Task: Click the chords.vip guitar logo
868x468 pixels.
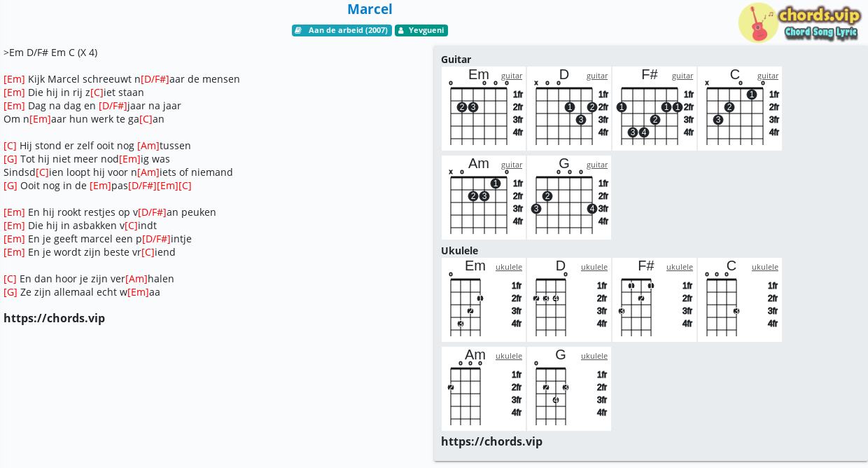Action: (799, 22)
